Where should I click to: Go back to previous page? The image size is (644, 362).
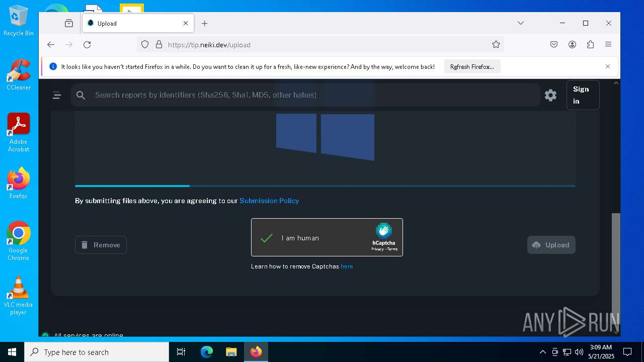(x=51, y=45)
